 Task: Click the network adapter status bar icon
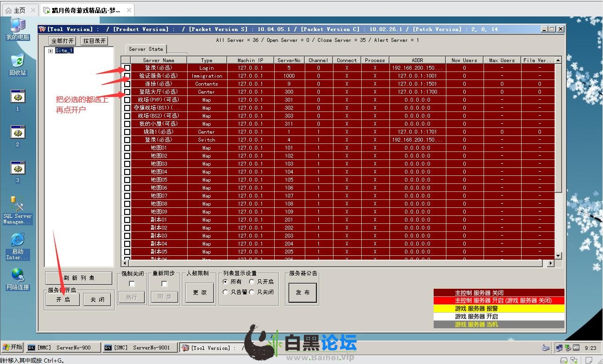[x=574, y=360]
